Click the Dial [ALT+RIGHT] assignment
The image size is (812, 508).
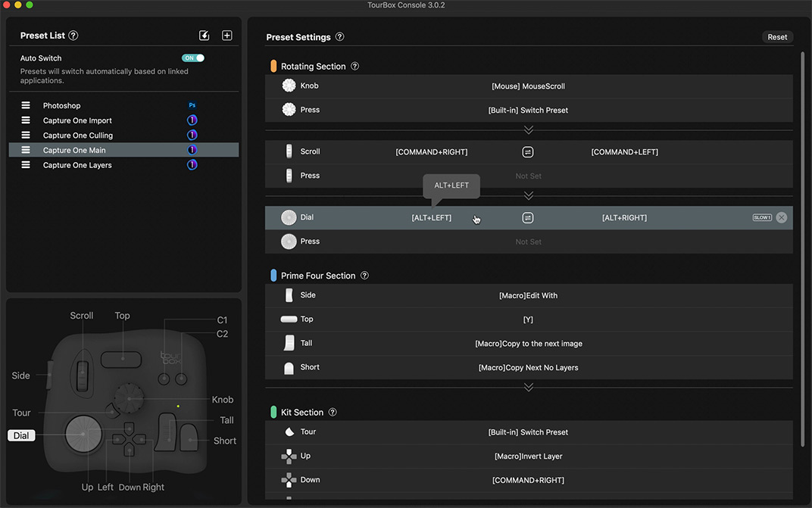pyautogui.click(x=625, y=217)
